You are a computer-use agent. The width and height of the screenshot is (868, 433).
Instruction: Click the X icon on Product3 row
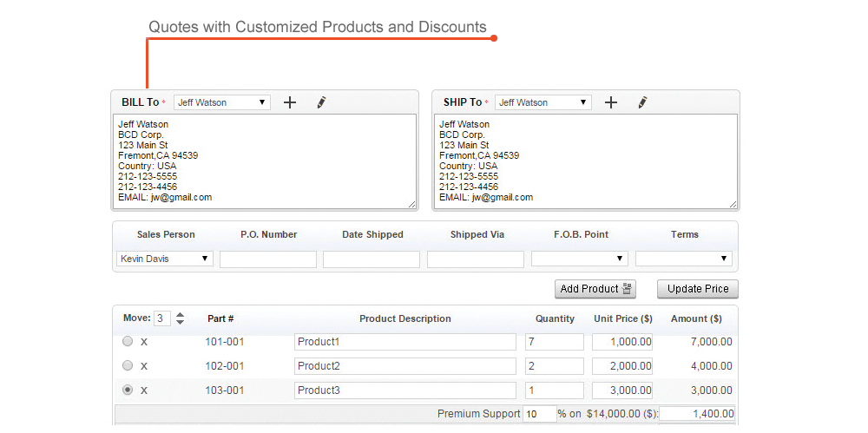tap(144, 390)
